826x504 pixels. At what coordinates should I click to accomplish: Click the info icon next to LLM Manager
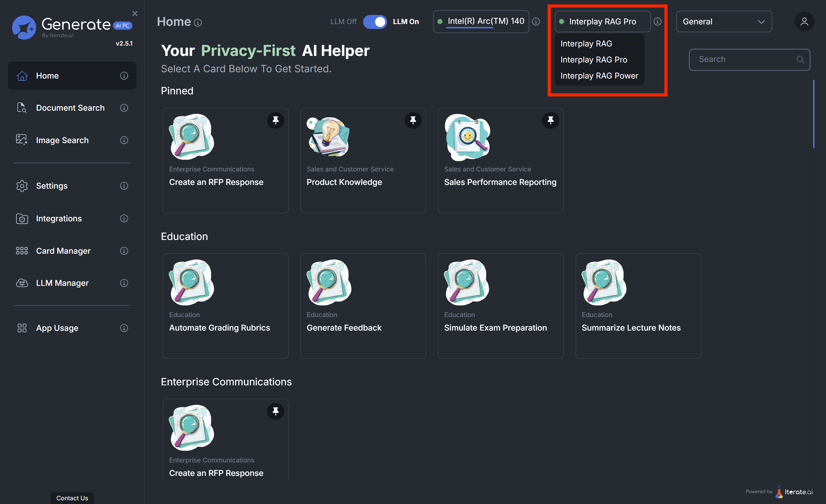point(124,283)
